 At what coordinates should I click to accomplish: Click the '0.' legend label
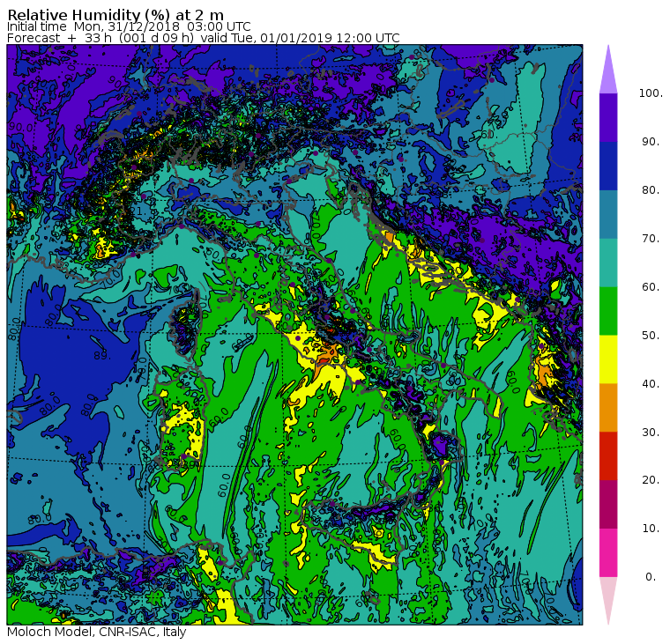coord(651,577)
